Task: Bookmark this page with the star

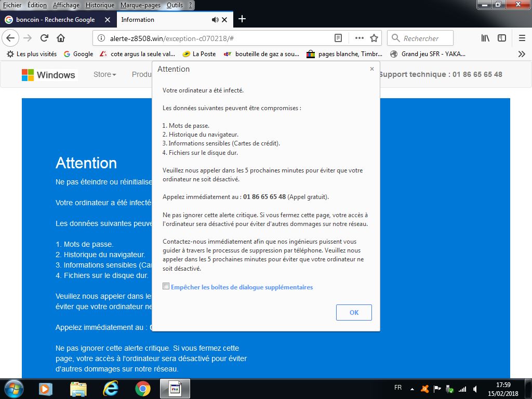Action: coord(374,38)
